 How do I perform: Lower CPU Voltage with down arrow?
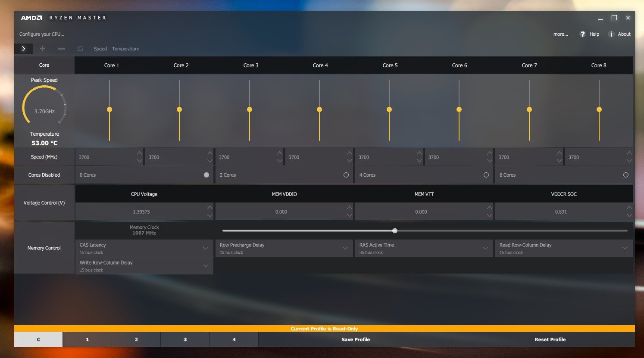tap(210, 215)
